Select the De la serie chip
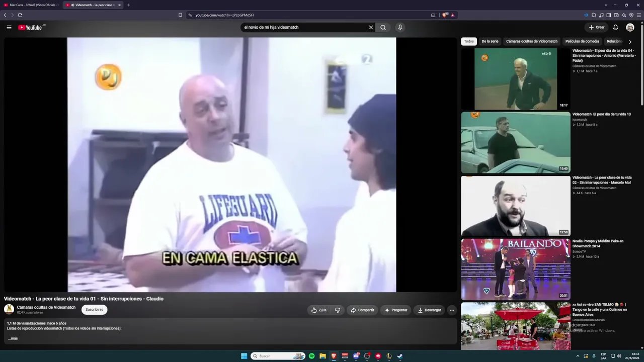This screenshot has width=644, height=362. 490,41
